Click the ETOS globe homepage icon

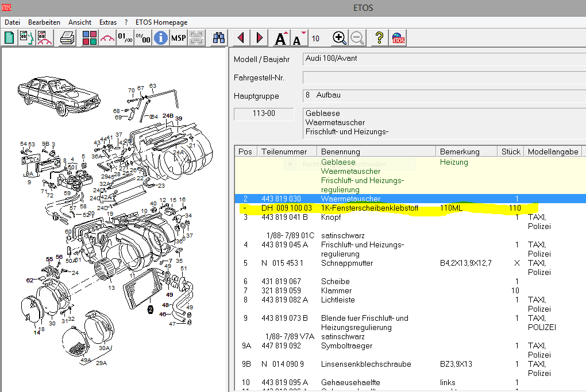pos(398,38)
